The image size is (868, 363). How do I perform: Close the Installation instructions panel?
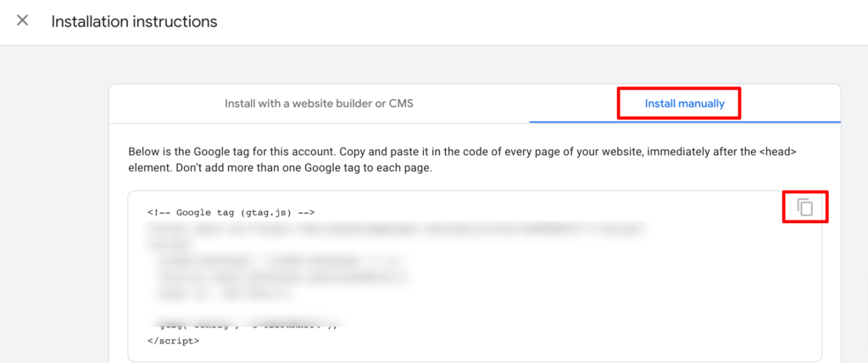click(23, 21)
